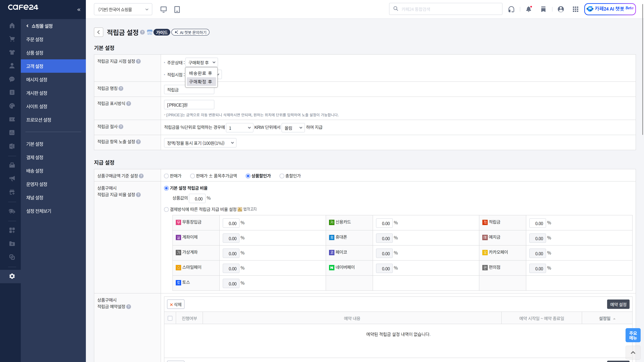Click the shopping cart sidebar icon

point(12,39)
